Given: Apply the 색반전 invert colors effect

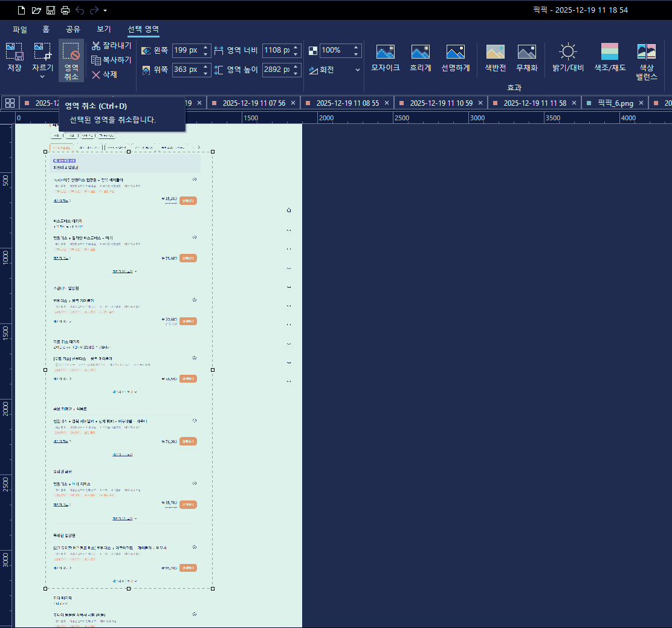Looking at the screenshot, I should pyautogui.click(x=496, y=57).
